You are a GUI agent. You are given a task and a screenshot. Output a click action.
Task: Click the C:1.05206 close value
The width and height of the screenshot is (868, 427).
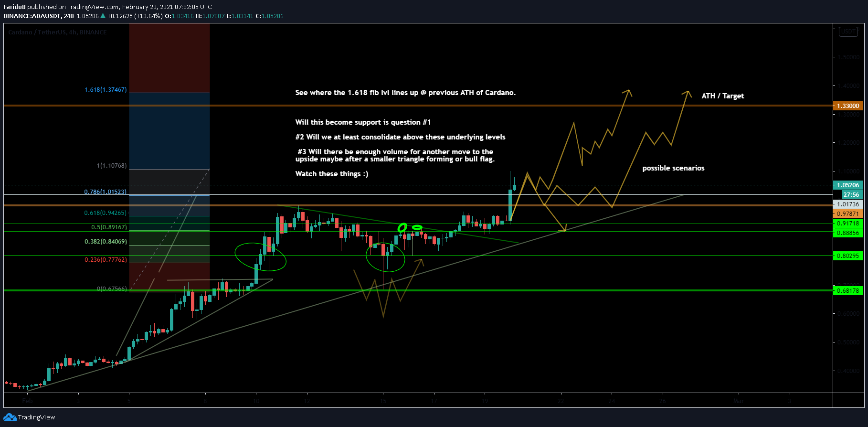tap(269, 16)
